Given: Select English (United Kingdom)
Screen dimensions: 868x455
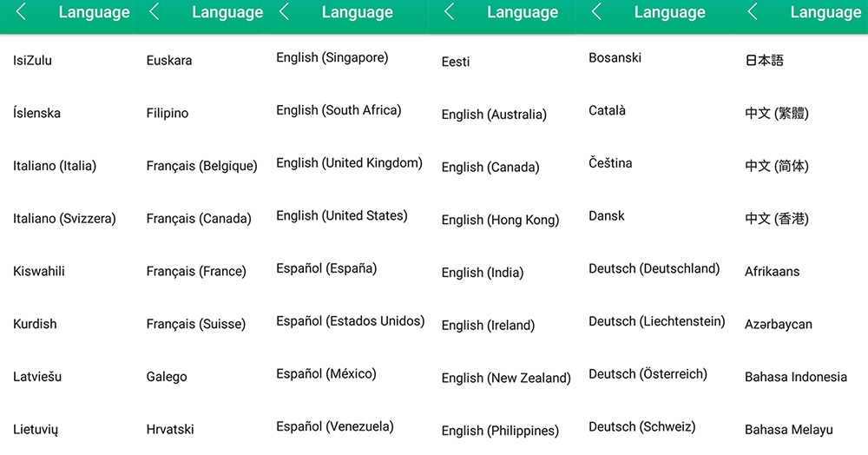Looking at the screenshot, I should pos(349,163).
